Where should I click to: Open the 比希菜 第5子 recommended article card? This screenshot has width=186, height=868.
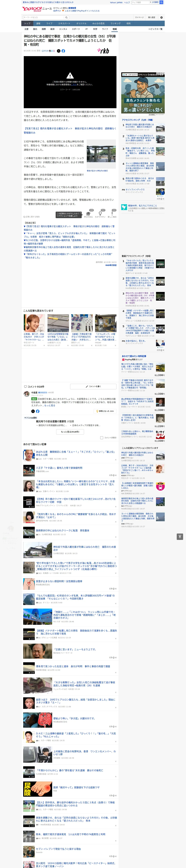coord(34,330)
